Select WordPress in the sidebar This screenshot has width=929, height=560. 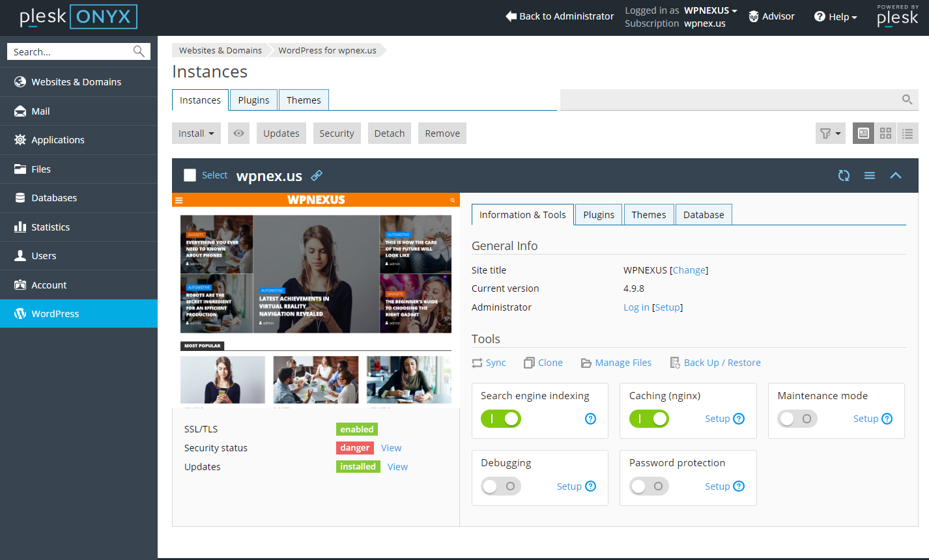[79, 314]
